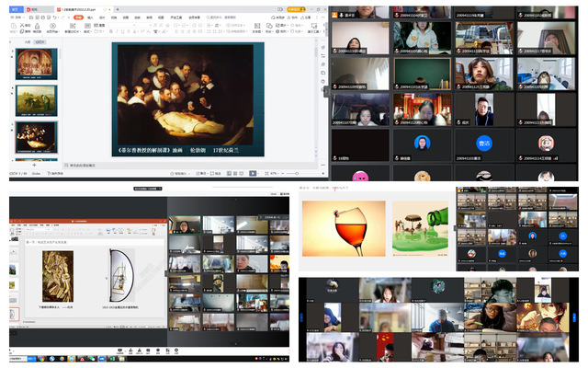Screen dimensions: 588x368
Task: Click the orange login button at top right
Action: click(295, 8)
